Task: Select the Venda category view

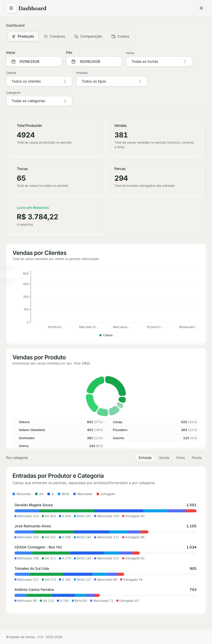Action: [164, 458]
